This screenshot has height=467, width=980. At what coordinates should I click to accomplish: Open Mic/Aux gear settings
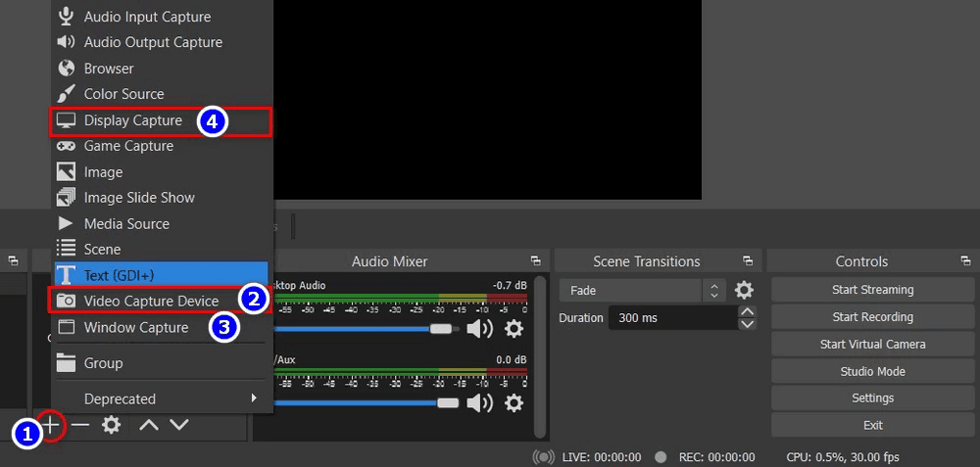click(x=514, y=403)
